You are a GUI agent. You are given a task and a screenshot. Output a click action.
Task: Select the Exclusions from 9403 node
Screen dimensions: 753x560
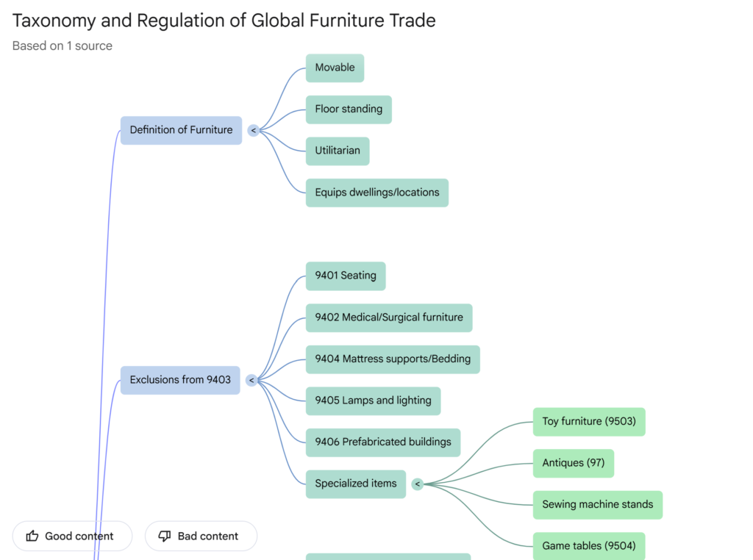tap(180, 380)
